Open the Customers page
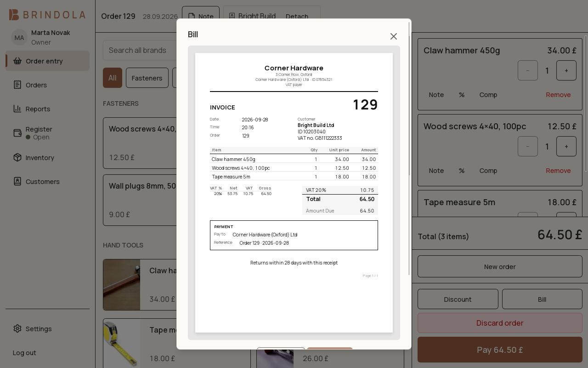 tap(47, 181)
